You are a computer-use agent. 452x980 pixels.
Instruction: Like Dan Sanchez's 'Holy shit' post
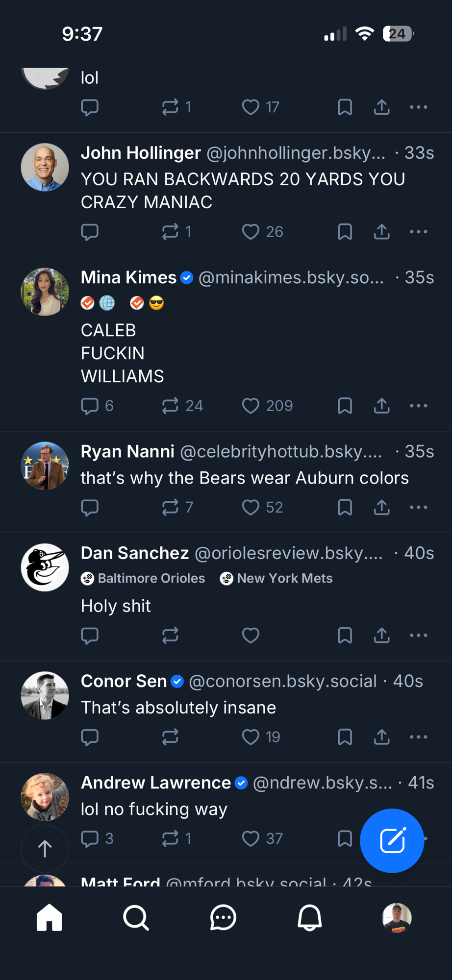point(251,636)
